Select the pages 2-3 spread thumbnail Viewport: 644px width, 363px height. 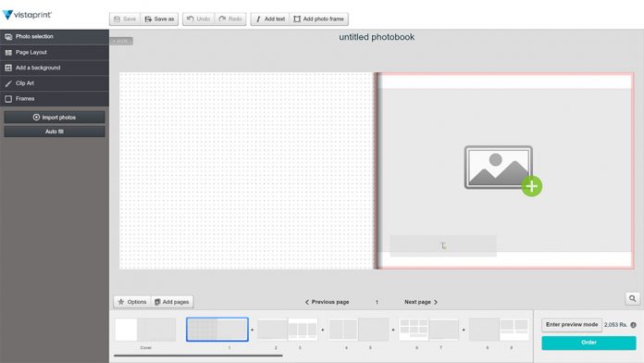pyautogui.click(x=288, y=330)
